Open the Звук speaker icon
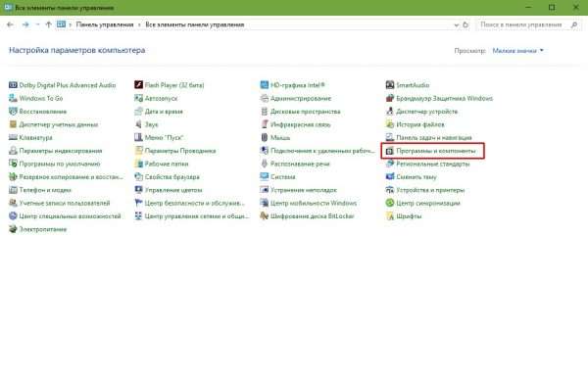Screen dimensions: 588x377 138,124
